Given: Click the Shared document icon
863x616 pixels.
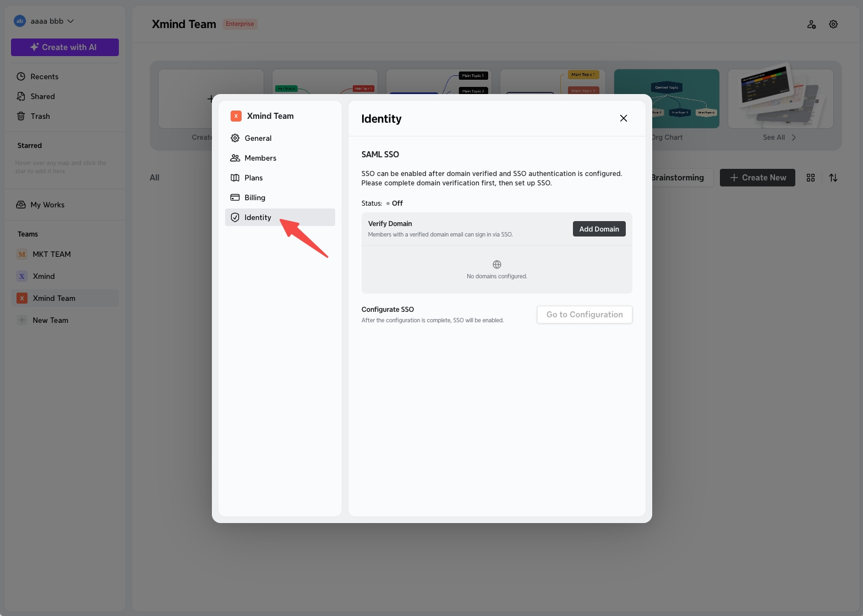Looking at the screenshot, I should pyautogui.click(x=21, y=96).
